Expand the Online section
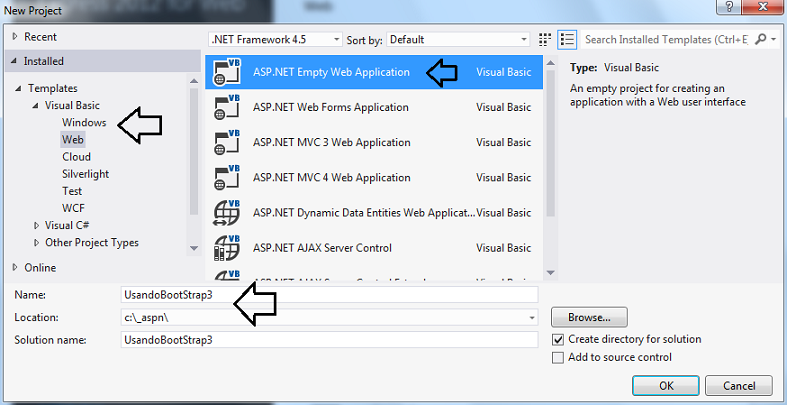Viewport: 787px width, 405px height. tap(15, 267)
